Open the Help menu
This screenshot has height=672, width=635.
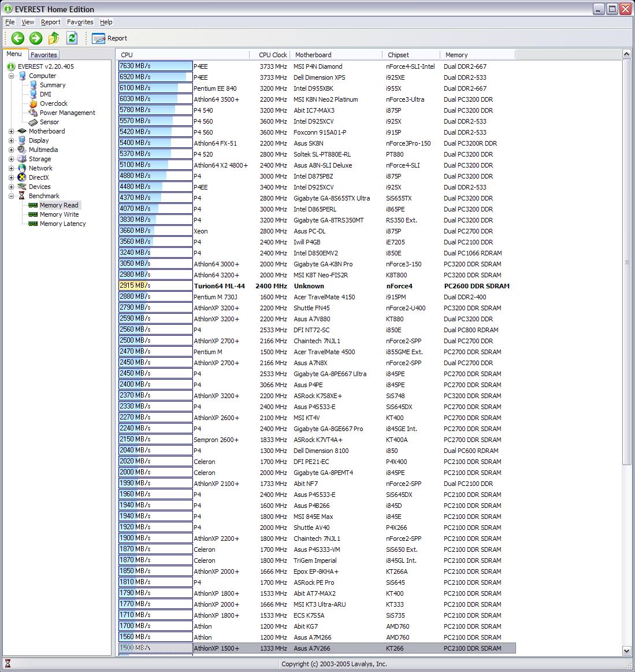pyautogui.click(x=106, y=22)
